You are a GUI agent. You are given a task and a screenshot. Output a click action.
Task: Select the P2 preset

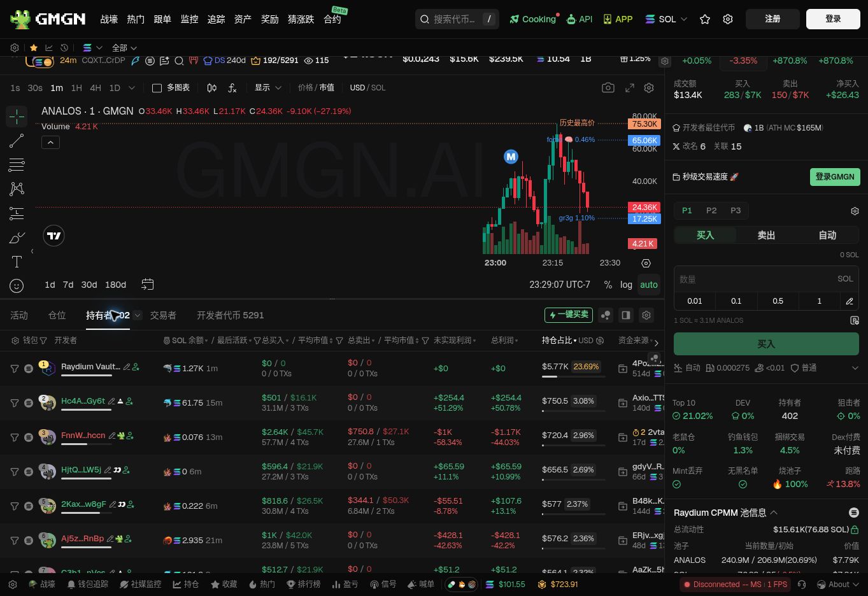click(711, 211)
